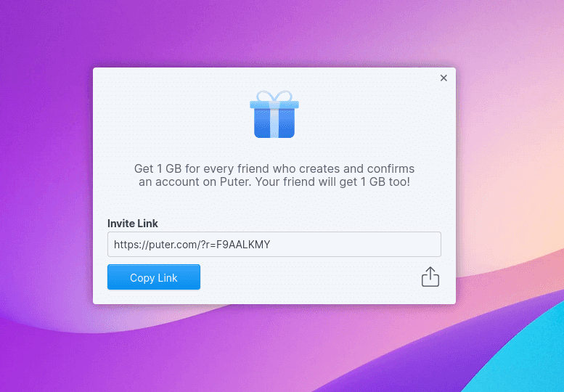The width and height of the screenshot is (564, 392).
Task: Click the ribbon bow on the gift icon
Action: (x=274, y=96)
